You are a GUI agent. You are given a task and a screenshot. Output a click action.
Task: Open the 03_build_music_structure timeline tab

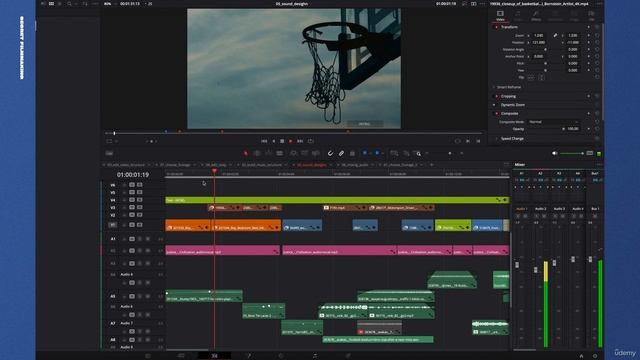tap(262, 165)
